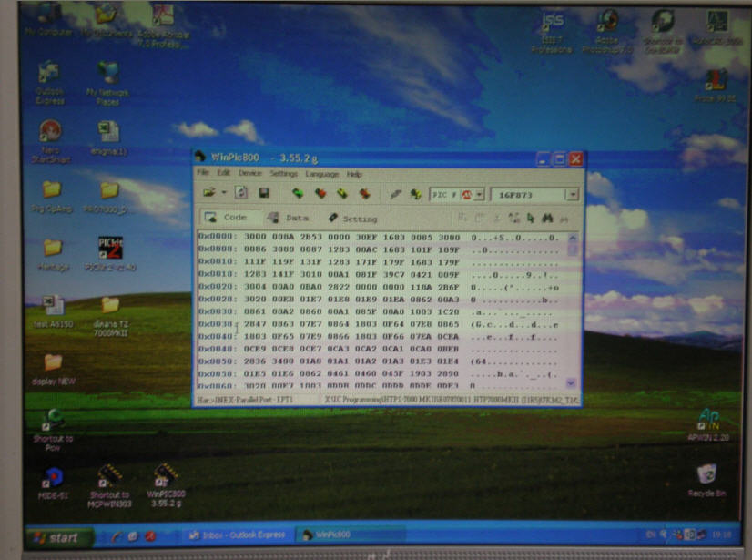
Task: Expand the 16F873 device dropdown
Action: pyautogui.click(x=572, y=195)
